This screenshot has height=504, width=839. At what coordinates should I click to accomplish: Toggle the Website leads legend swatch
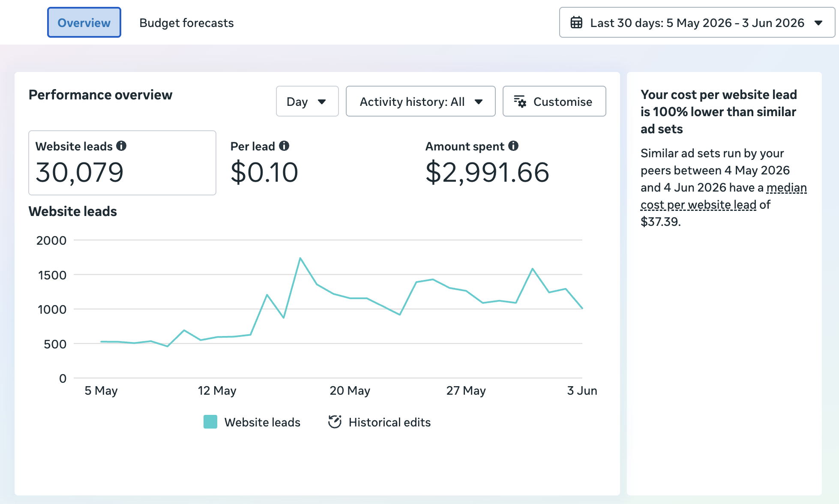[x=210, y=422]
